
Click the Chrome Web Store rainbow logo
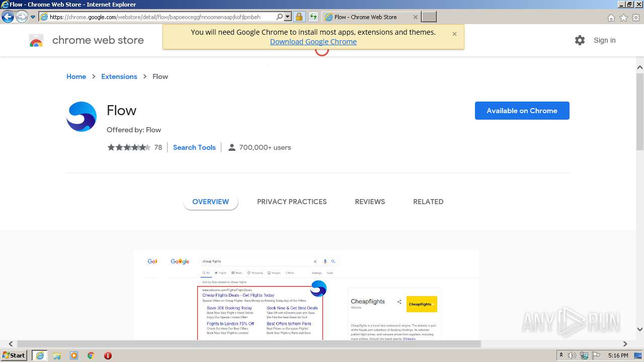[36, 41]
